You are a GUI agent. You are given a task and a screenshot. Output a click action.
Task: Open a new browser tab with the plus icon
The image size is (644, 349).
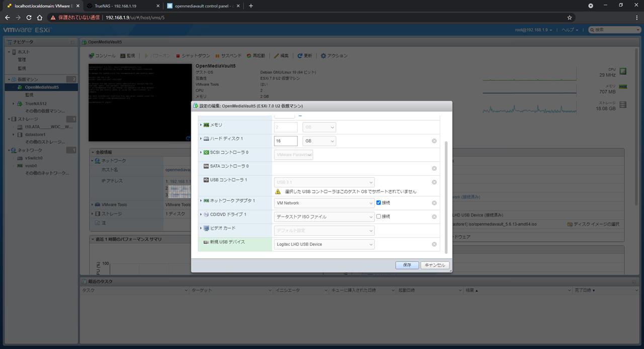251,6
